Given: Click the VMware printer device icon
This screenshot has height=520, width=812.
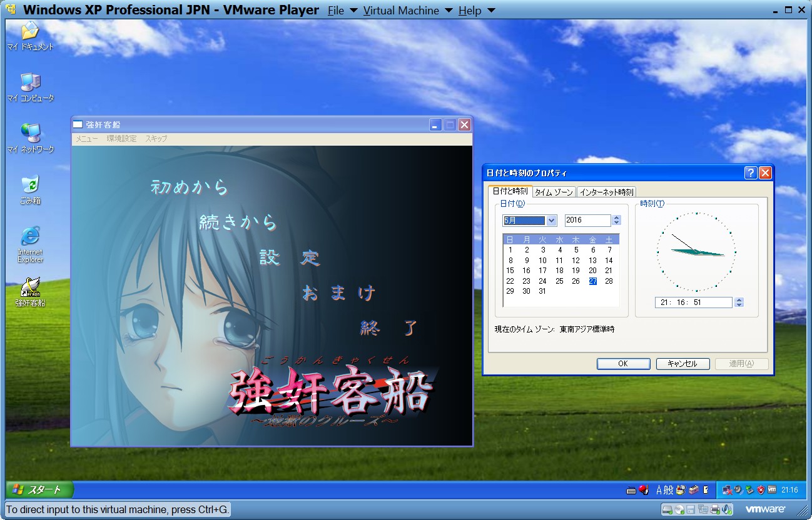Looking at the screenshot, I should (x=715, y=509).
